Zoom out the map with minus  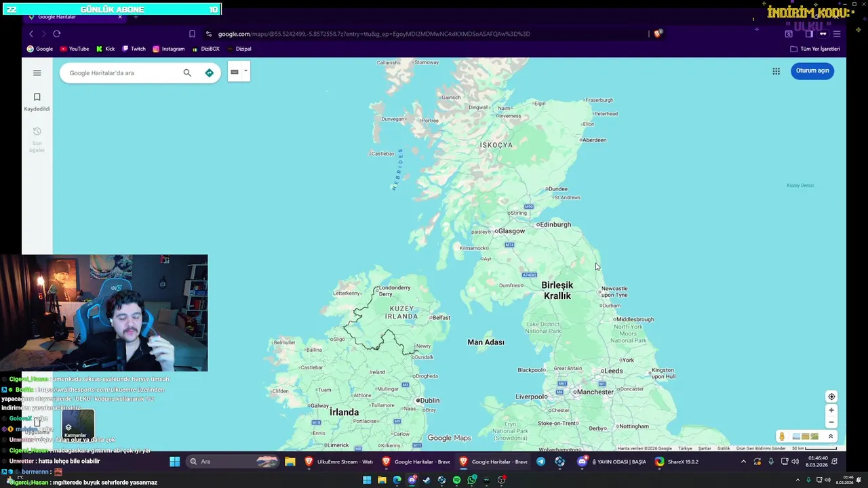[x=831, y=422]
